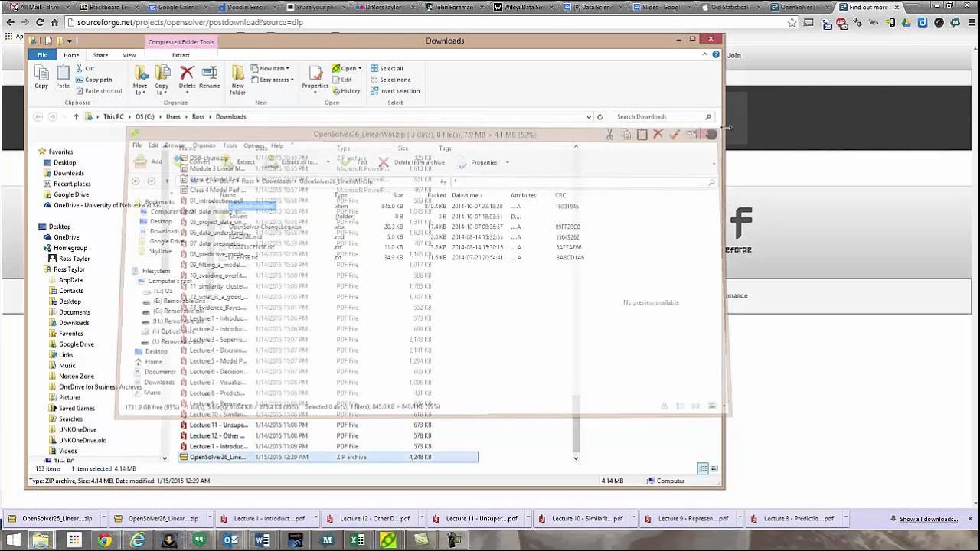Click the History icon in the Open group
980x551 pixels.
click(335, 91)
